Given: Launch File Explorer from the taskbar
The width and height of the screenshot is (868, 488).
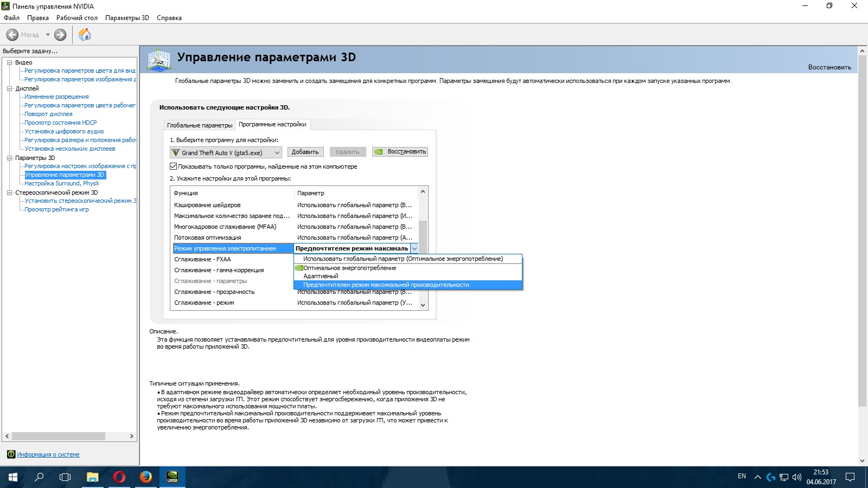Looking at the screenshot, I should click(x=93, y=477).
